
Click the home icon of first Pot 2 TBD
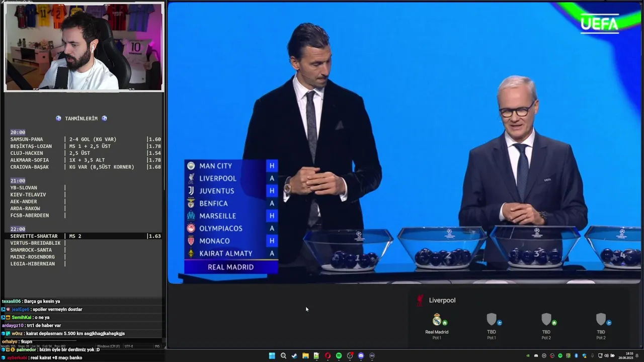pyautogui.click(x=554, y=322)
